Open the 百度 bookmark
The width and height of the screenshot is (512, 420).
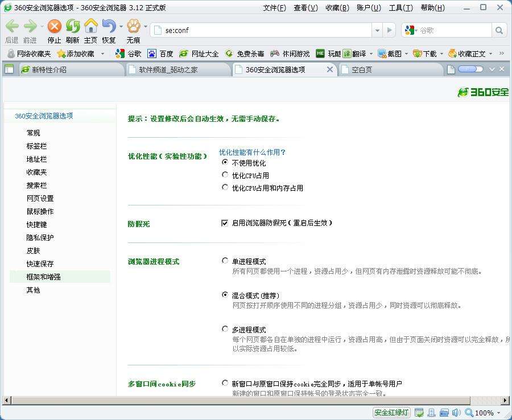(160, 53)
